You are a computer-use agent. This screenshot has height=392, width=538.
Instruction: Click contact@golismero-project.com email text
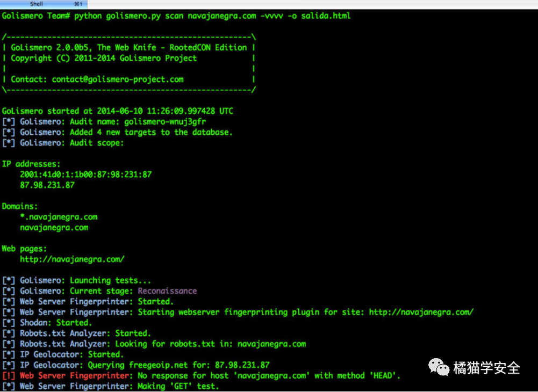pos(118,79)
